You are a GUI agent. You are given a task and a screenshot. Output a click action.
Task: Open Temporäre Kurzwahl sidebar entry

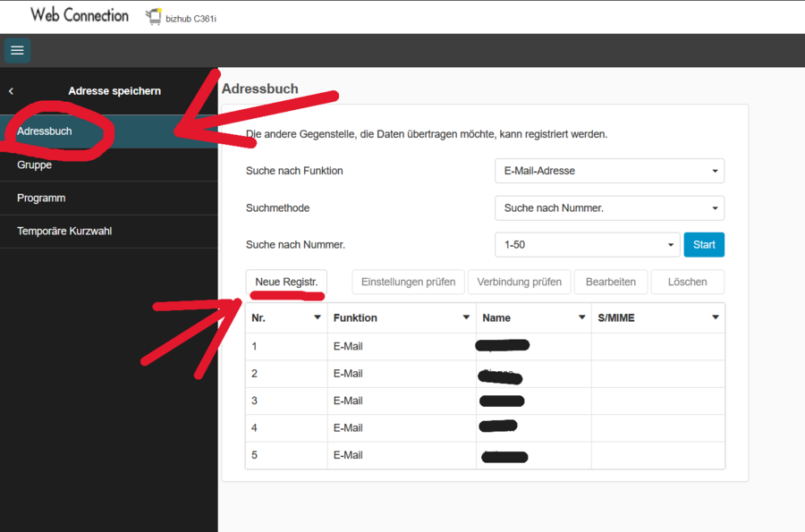coord(64,232)
